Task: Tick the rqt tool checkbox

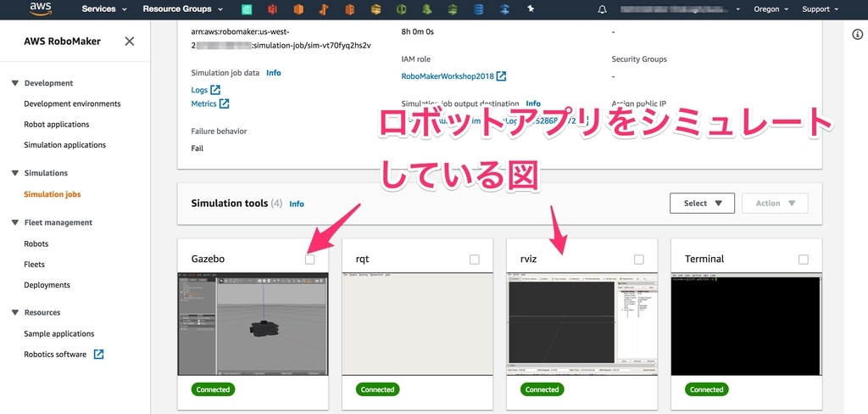Action: pyautogui.click(x=475, y=259)
